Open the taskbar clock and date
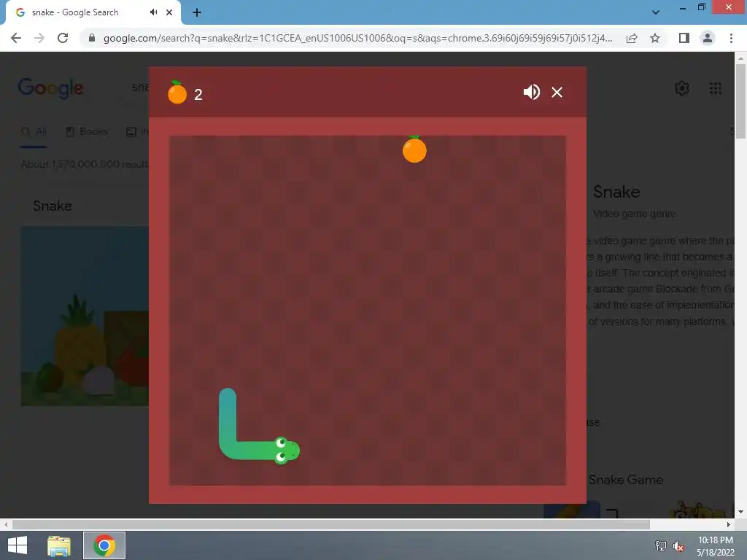 (715, 545)
